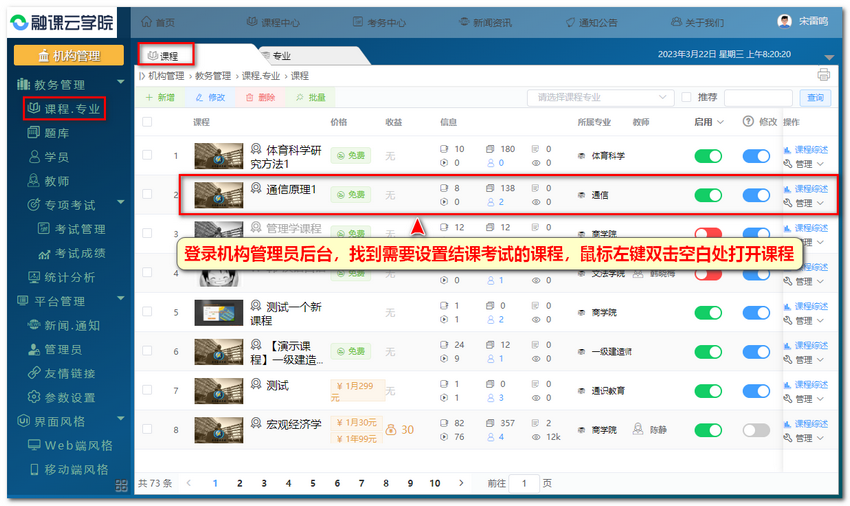850x506 pixels.
Task: Open 友情链接 in the sidebar
Action: (61, 373)
